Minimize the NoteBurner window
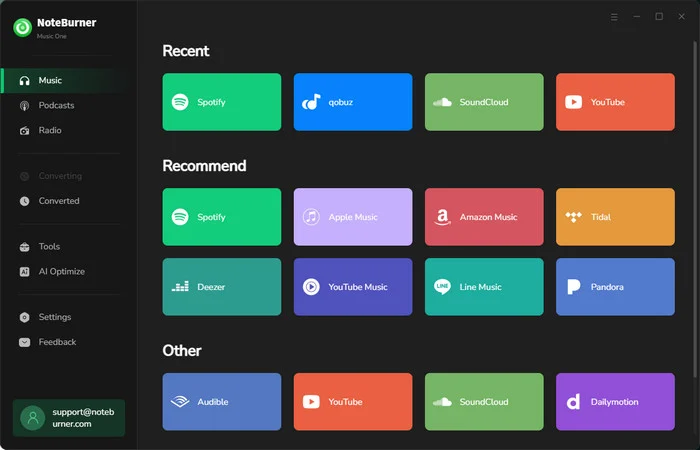 637,17
